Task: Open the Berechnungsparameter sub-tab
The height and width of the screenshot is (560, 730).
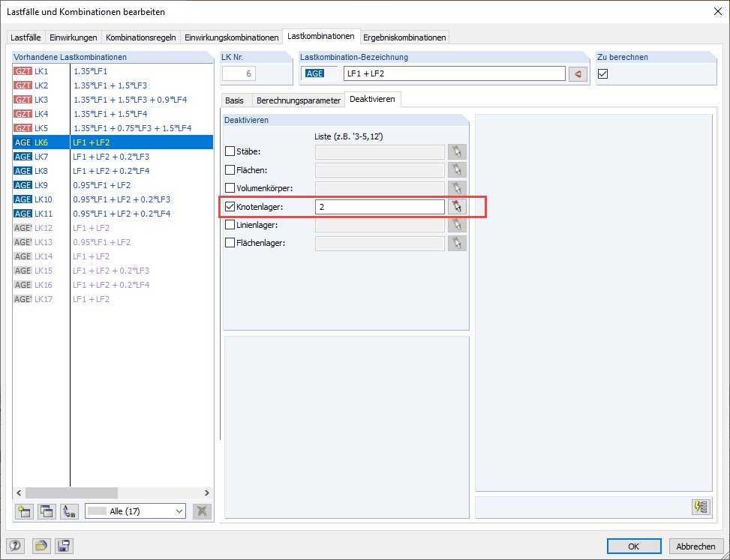Action: click(x=299, y=100)
